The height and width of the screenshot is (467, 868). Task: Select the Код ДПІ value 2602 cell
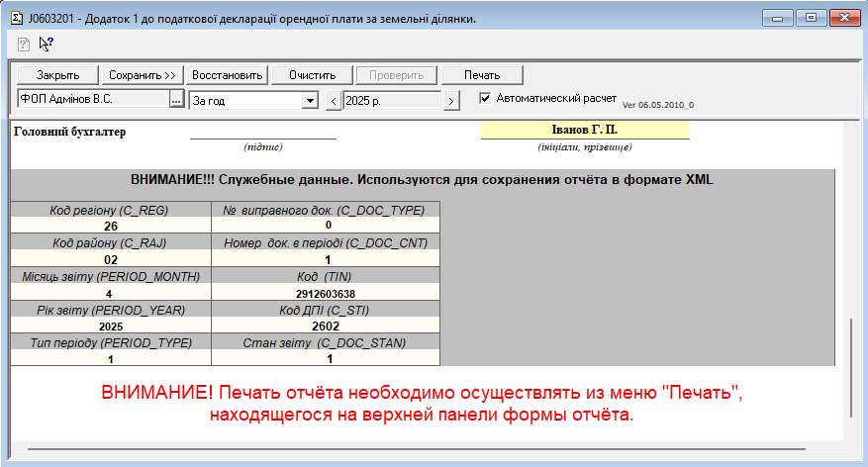pyautogui.click(x=325, y=326)
